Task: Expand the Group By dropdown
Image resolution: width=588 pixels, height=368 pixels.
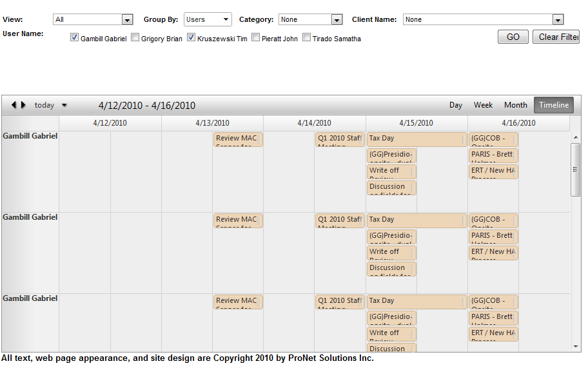Action: [x=225, y=20]
